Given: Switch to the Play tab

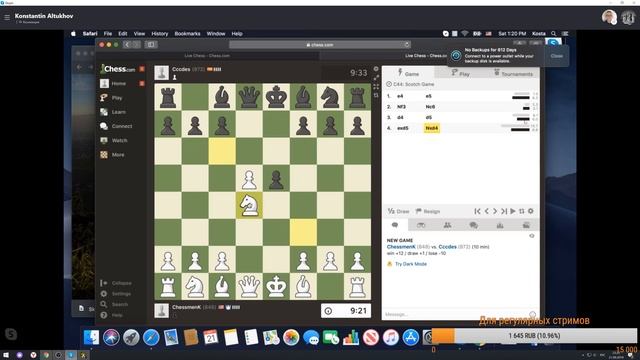Looking at the screenshot, I should 460,73.
